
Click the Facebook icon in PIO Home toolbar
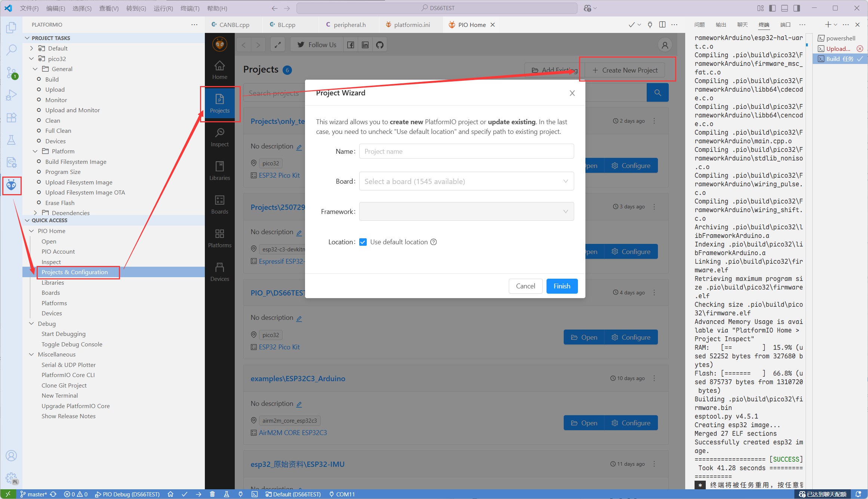[x=350, y=45]
